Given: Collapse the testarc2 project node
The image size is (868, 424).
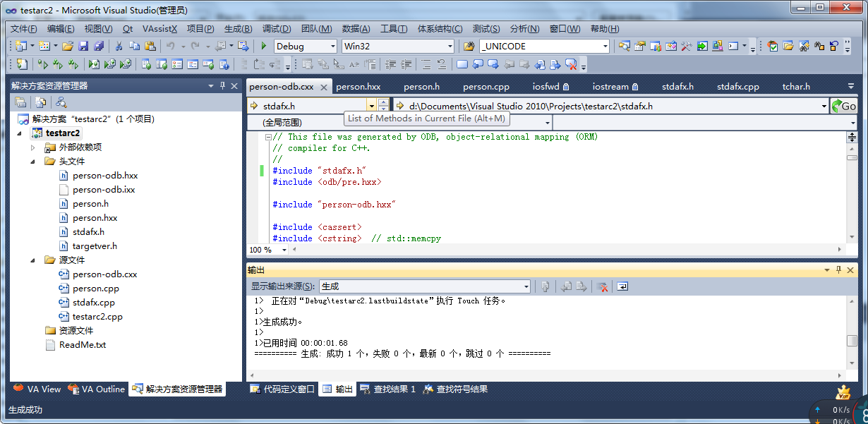Looking at the screenshot, I should [20, 133].
